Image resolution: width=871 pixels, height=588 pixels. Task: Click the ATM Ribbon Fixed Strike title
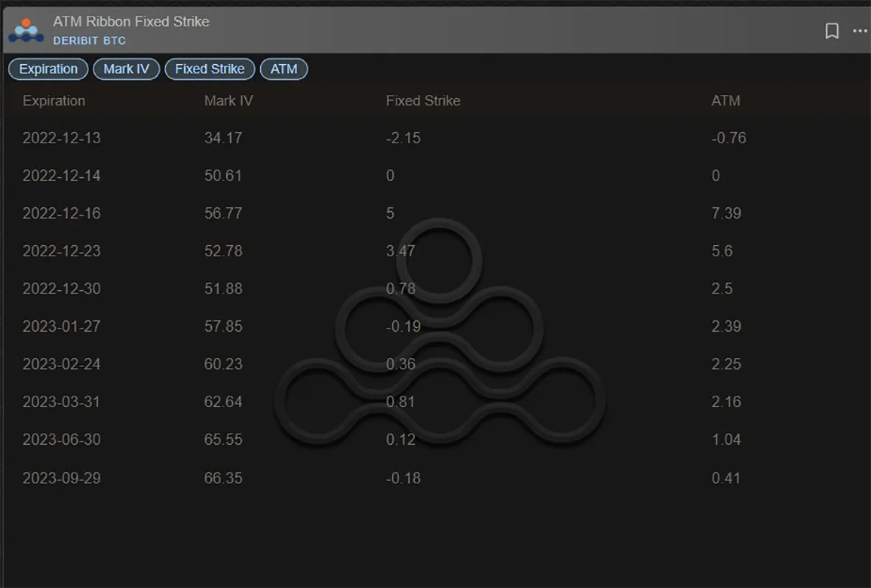(131, 21)
